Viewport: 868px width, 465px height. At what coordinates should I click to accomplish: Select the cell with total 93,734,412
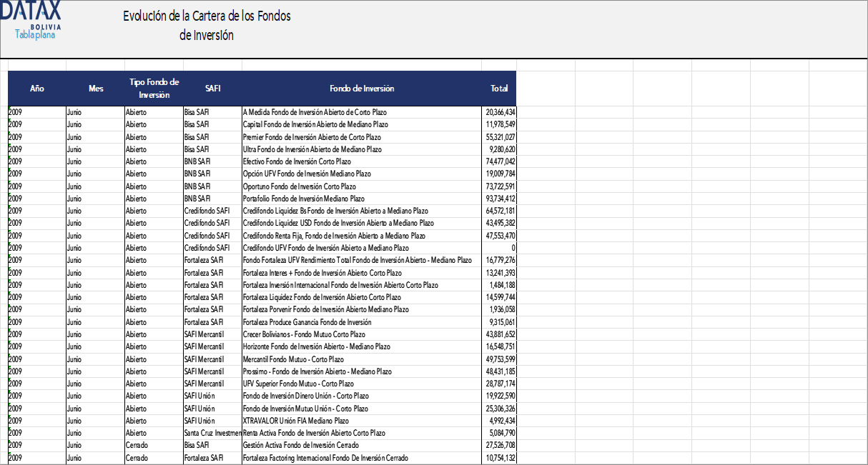[500, 199]
